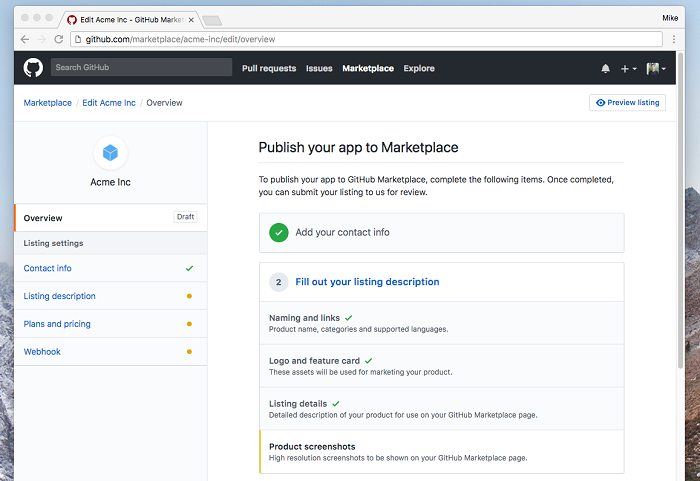Click the check mark next to Naming and links
The image size is (700, 481).
click(349, 318)
